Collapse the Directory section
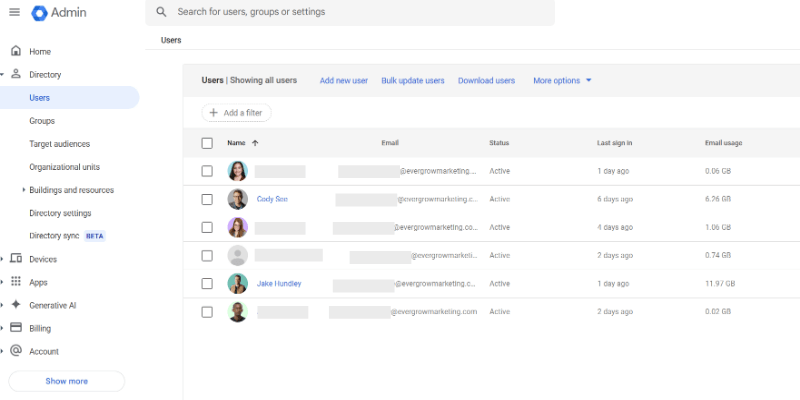This screenshot has width=800, height=400. pyautogui.click(x=3, y=74)
